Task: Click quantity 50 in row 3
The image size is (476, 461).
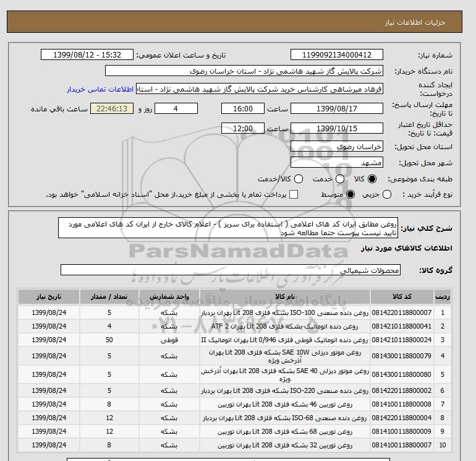Action: [x=109, y=340]
